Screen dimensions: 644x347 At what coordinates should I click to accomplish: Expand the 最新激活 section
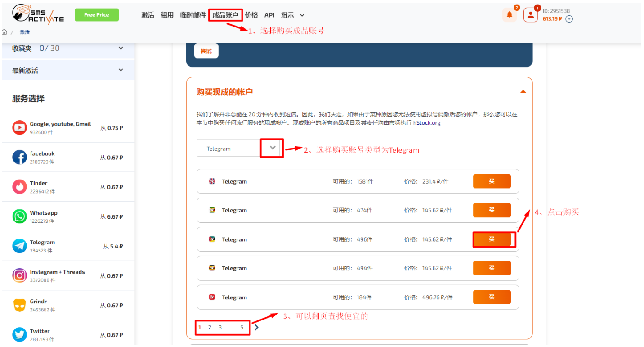coord(121,70)
